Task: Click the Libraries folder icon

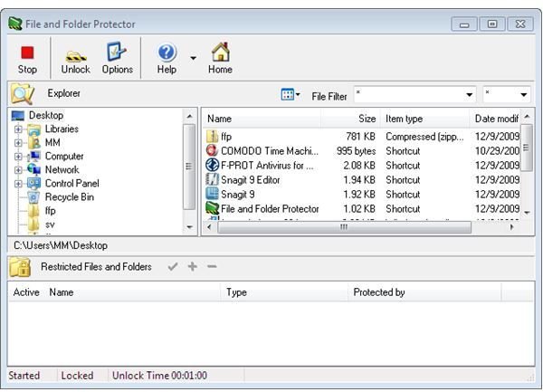Action: point(34,129)
